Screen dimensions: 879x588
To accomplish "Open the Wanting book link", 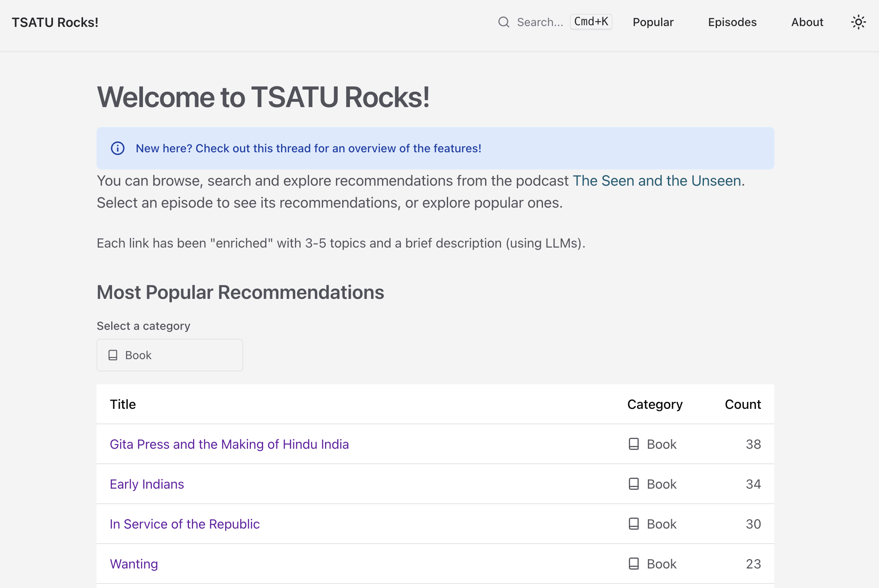I will [134, 564].
